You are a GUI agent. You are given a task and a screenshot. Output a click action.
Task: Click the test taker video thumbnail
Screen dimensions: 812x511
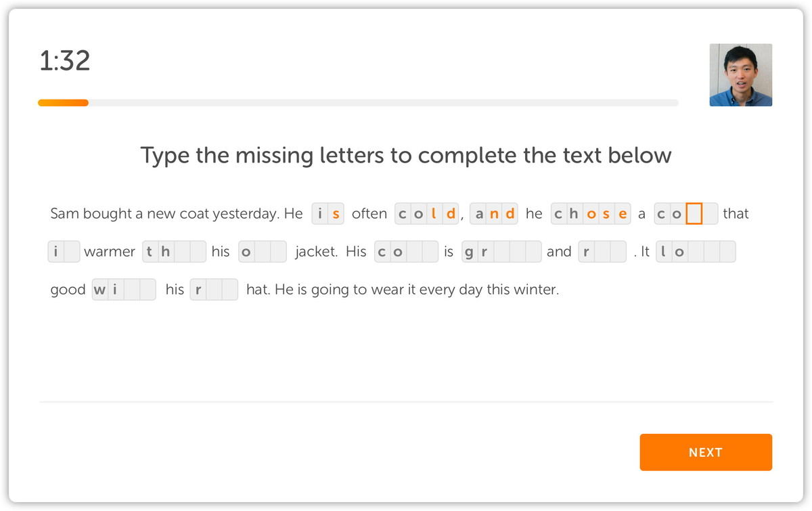pos(741,75)
